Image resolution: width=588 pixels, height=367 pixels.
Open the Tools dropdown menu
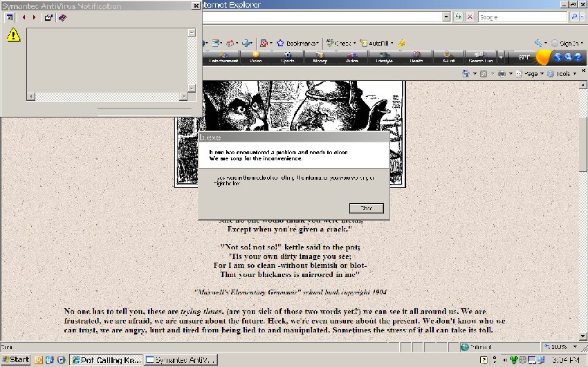(x=562, y=74)
